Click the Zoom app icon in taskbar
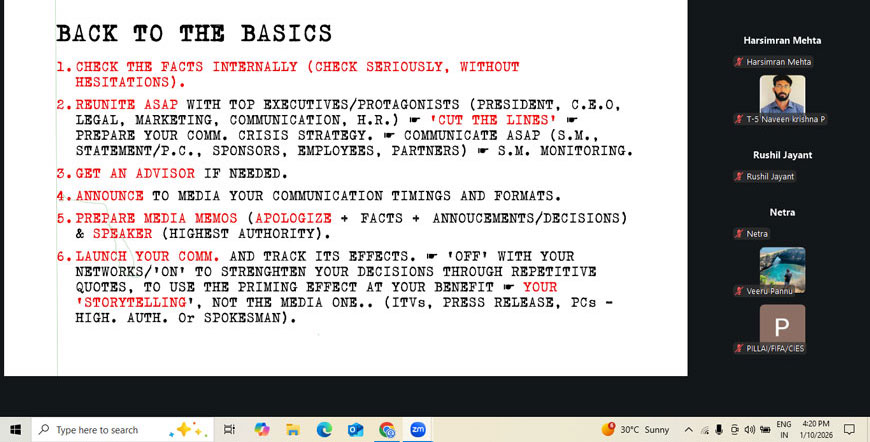The height and width of the screenshot is (442, 870). (418, 429)
